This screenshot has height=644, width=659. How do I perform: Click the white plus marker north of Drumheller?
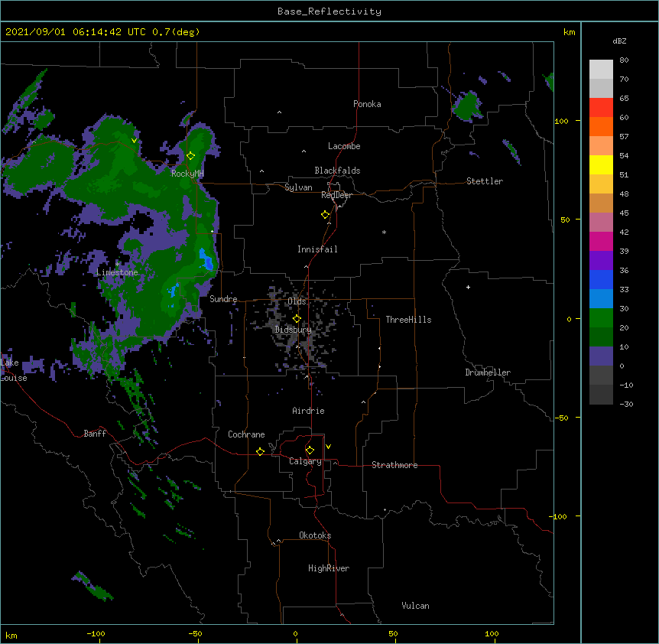(x=468, y=287)
